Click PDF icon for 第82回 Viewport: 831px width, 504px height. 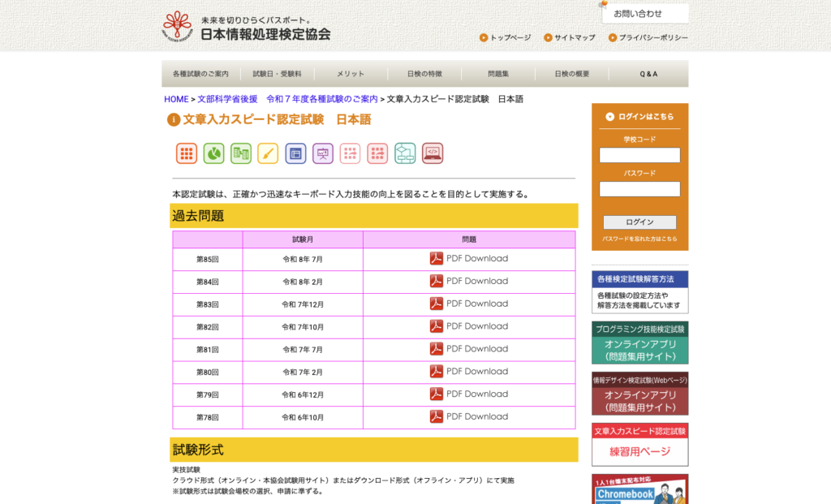coord(436,326)
